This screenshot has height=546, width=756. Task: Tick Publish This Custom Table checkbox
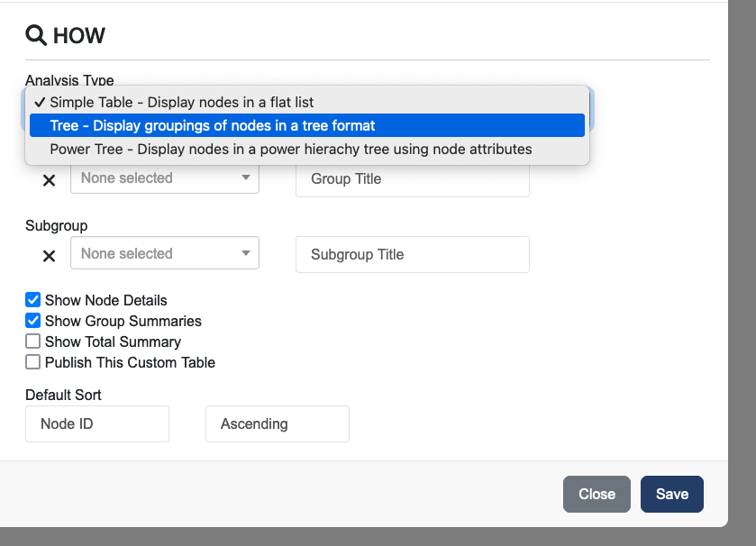[33, 362]
